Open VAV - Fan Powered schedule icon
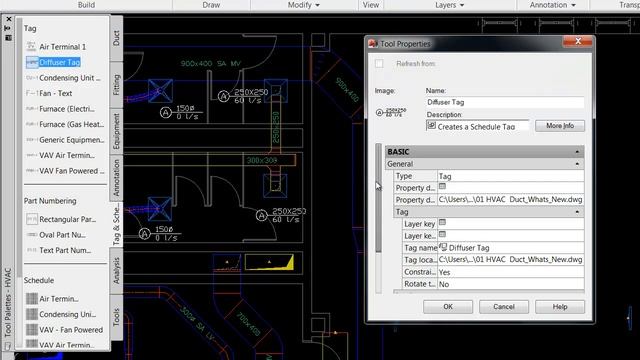640x360 pixels. click(x=32, y=330)
